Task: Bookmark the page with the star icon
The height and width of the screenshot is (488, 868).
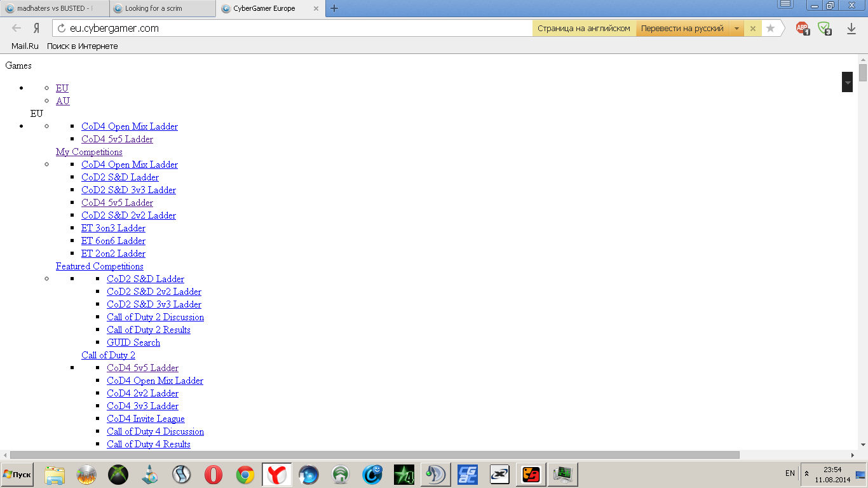Action: click(770, 28)
